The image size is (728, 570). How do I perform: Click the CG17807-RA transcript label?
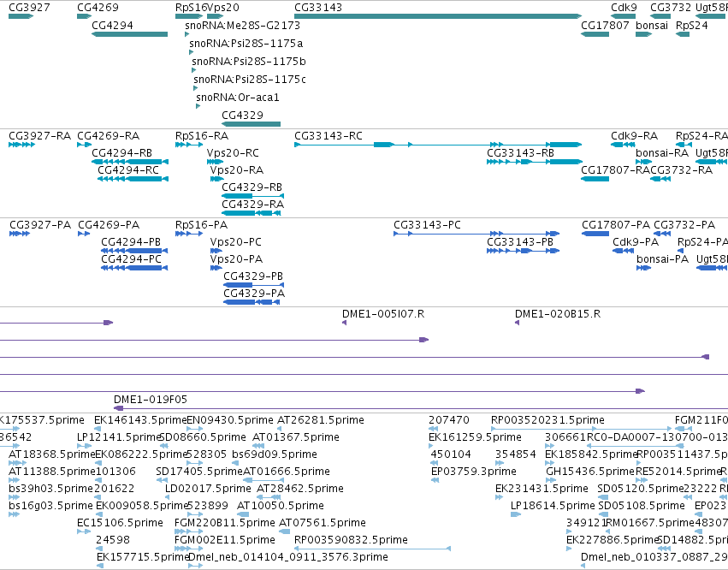tap(615, 170)
